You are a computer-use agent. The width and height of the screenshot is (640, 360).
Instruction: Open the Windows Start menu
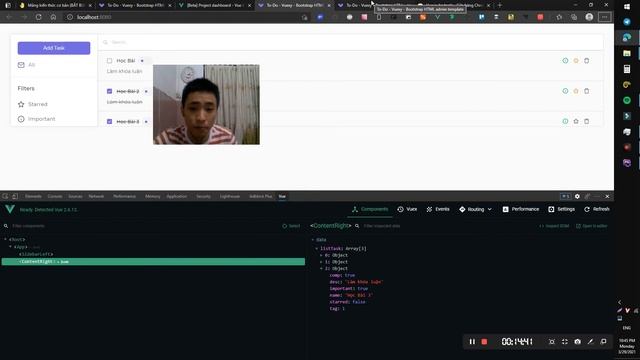pyautogui.click(x=627, y=7)
